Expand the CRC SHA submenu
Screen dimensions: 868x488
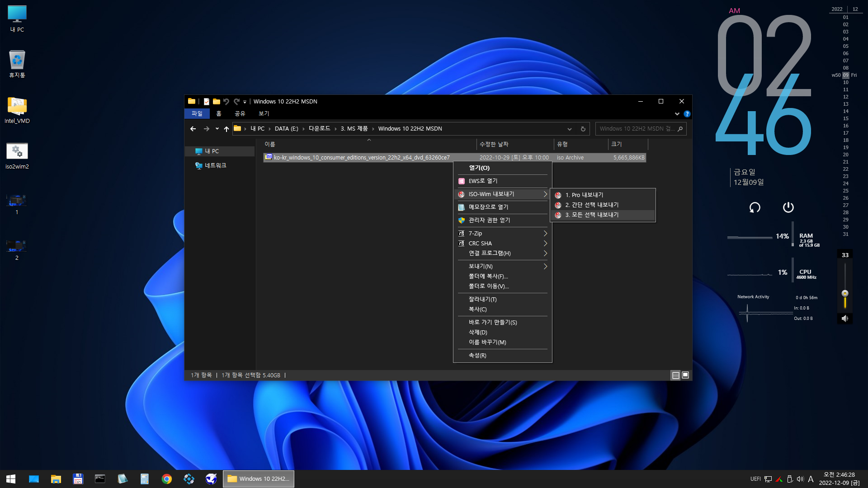(503, 244)
